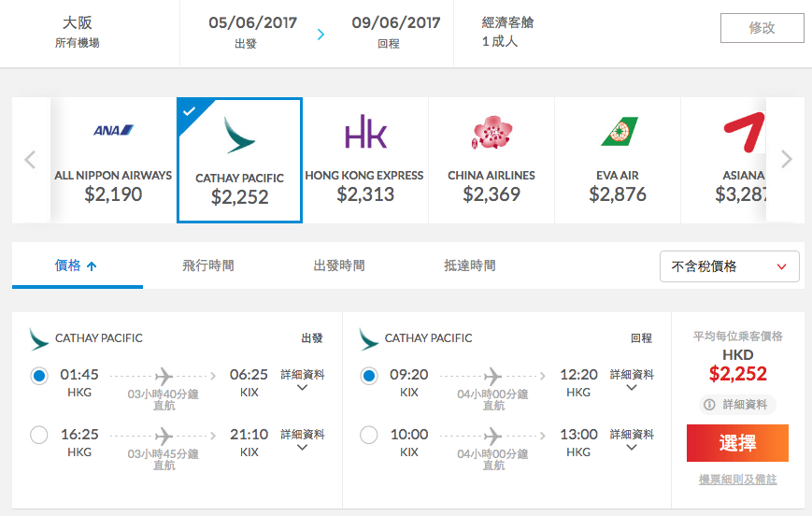
Task: Click the 13:00 HKG arrival time
Action: (x=578, y=442)
